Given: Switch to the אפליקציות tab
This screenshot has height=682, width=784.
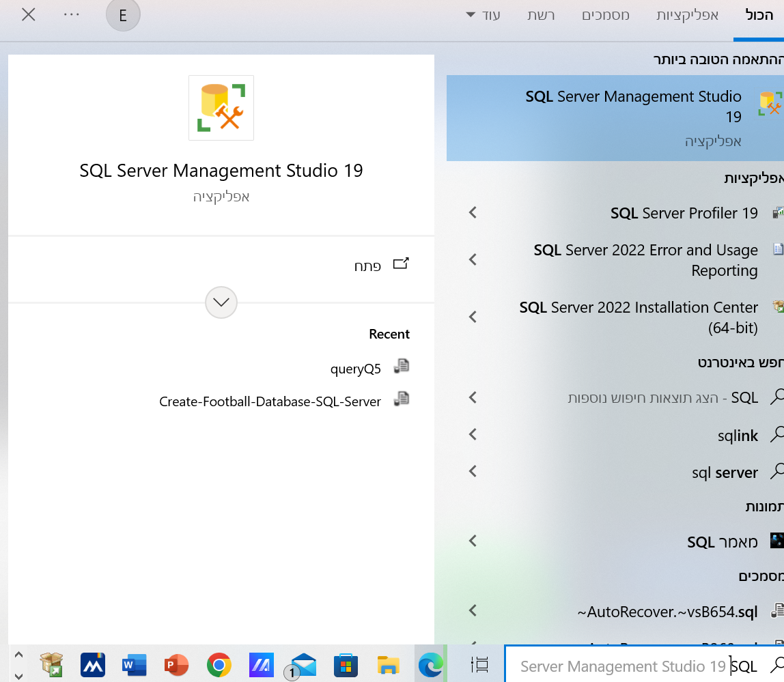Looking at the screenshot, I should (x=687, y=15).
